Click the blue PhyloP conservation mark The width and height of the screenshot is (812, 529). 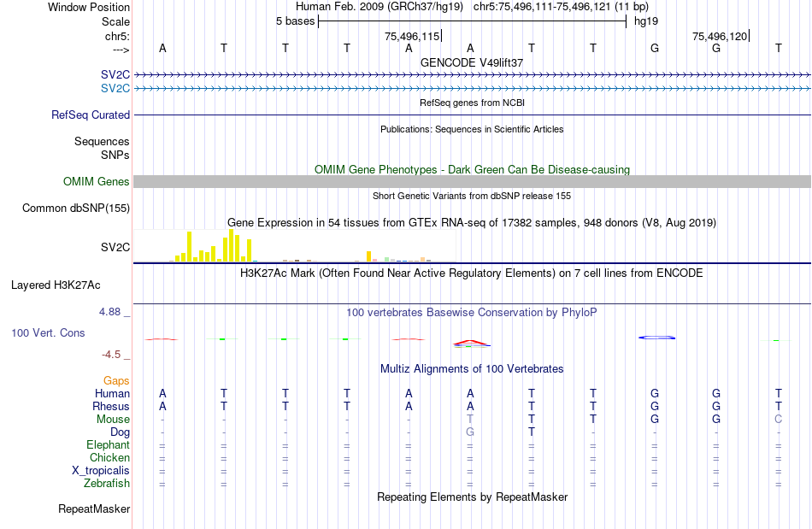(656, 338)
